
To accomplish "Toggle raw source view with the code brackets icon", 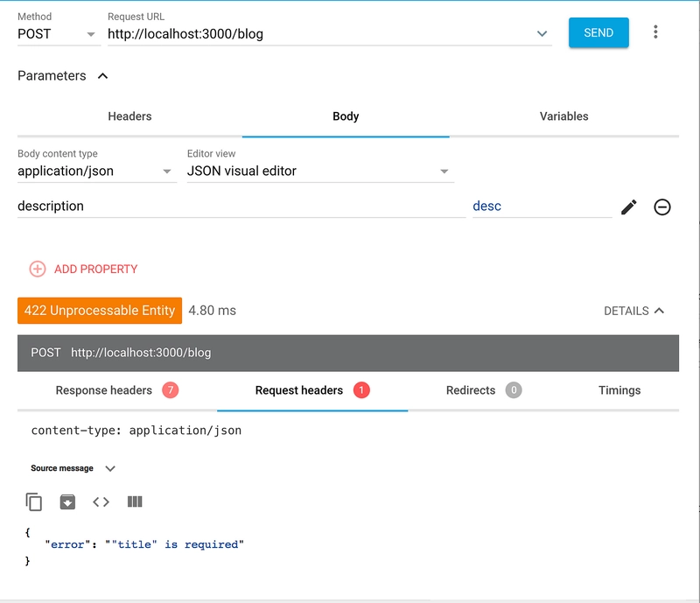I will 101,501.
